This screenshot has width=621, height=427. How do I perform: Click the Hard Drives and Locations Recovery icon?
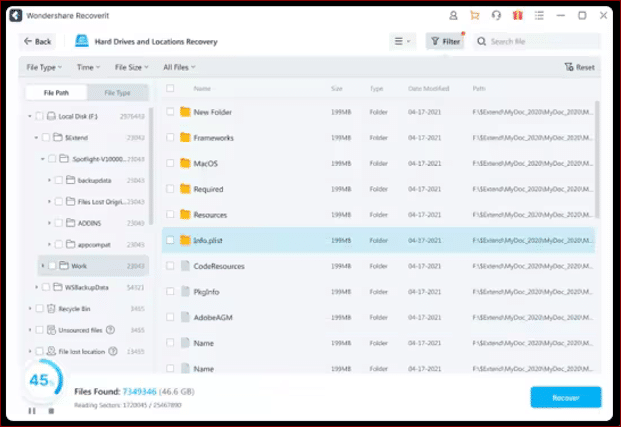point(82,41)
